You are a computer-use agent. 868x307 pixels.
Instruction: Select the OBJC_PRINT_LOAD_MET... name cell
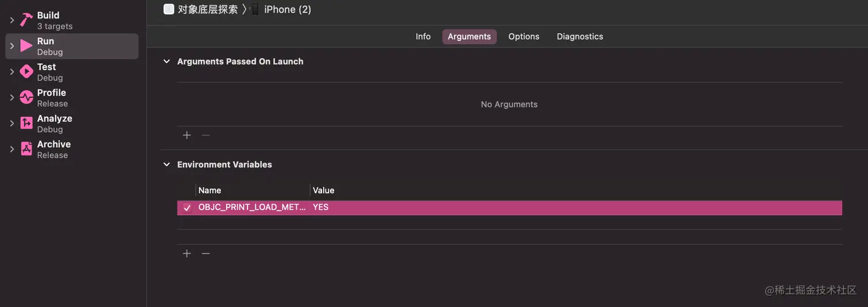pyautogui.click(x=252, y=208)
